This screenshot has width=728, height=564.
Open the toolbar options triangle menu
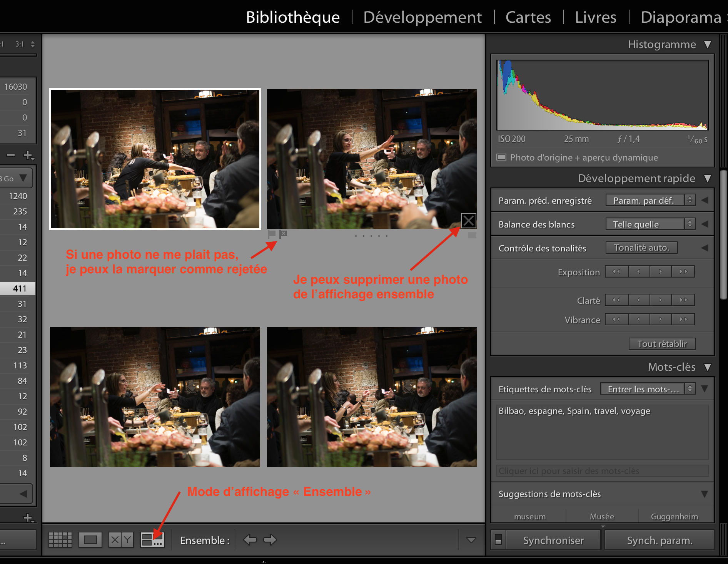pos(471,540)
